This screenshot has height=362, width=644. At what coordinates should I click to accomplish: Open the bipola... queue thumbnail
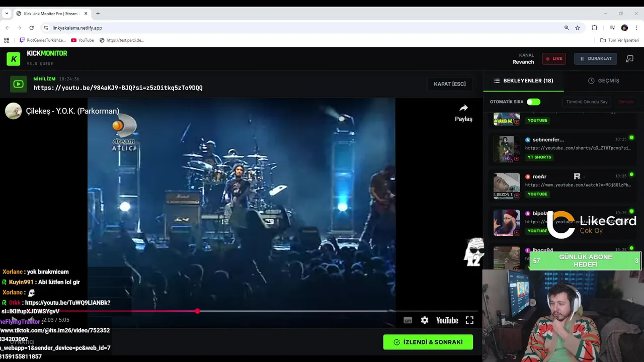point(507,223)
